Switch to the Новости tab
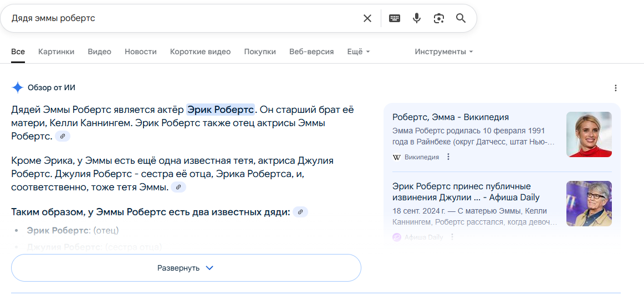This screenshot has height=301, width=644. [141, 51]
